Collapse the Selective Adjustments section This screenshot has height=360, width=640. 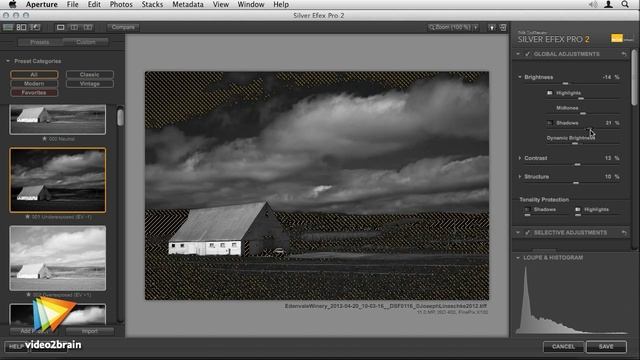[x=518, y=233]
